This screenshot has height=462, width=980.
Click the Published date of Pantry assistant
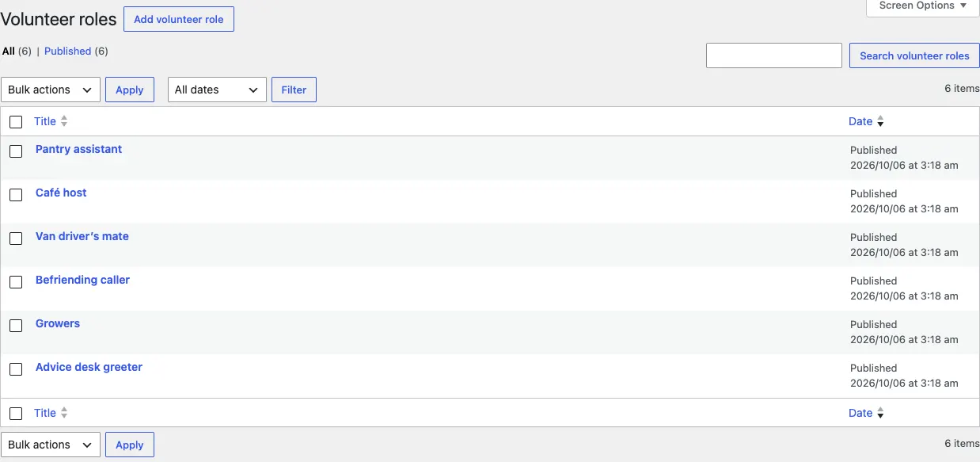[904, 158]
